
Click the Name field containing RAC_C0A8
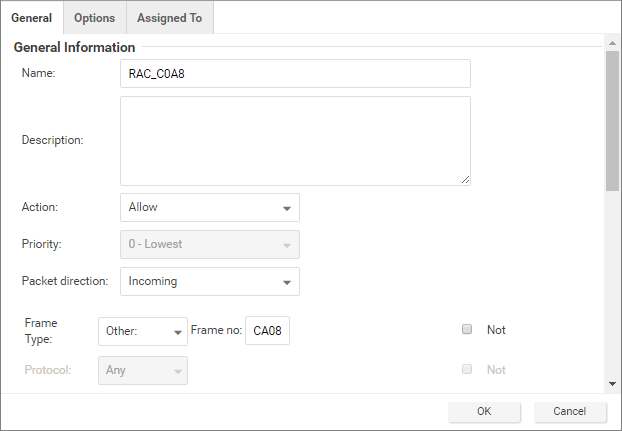coord(295,74)
